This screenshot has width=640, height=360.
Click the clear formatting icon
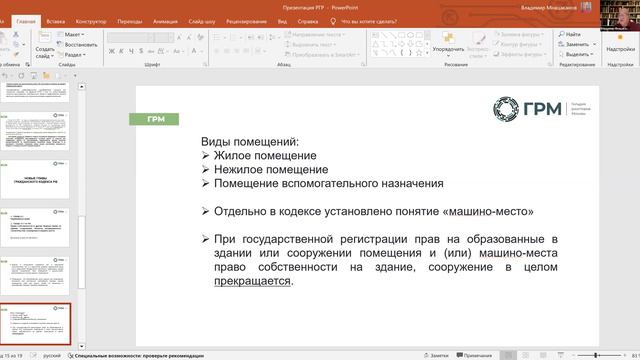point(200,38)
